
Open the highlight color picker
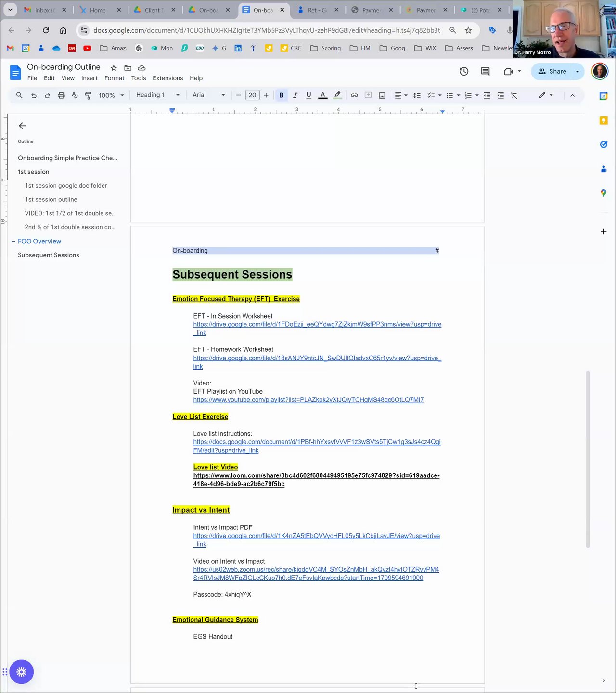coord(337,95)
